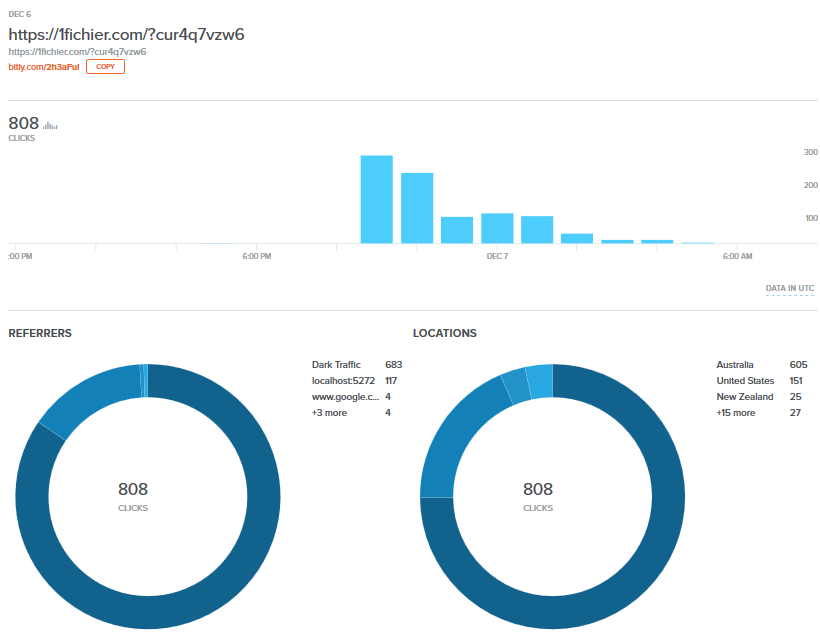Click the tallest bar in clicks chart
820x640 pixels.
point(377,199)
